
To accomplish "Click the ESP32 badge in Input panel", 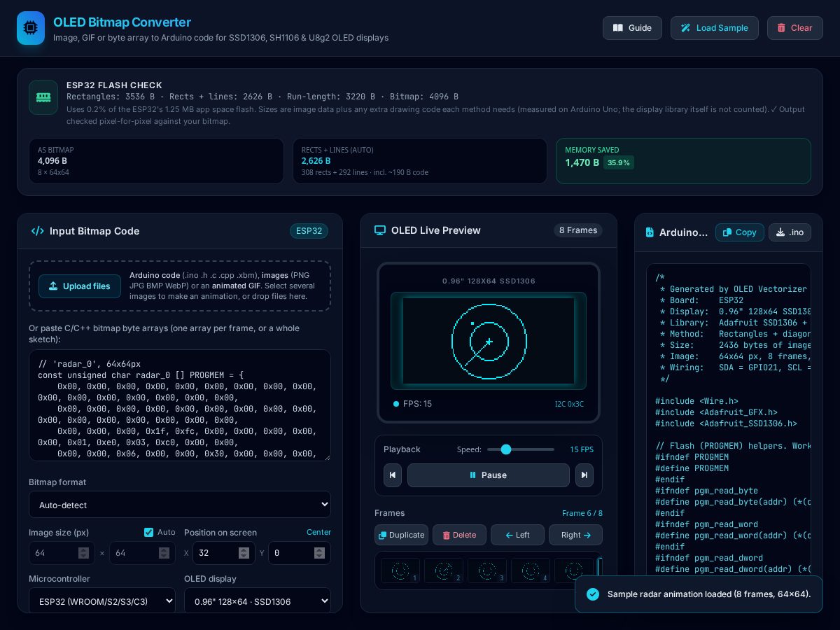I will (309, 231).
